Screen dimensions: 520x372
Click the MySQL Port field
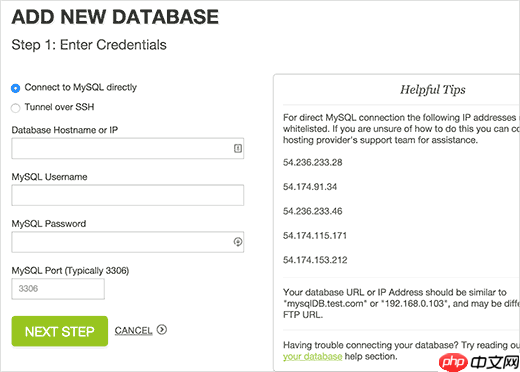[x=58, y=289]
